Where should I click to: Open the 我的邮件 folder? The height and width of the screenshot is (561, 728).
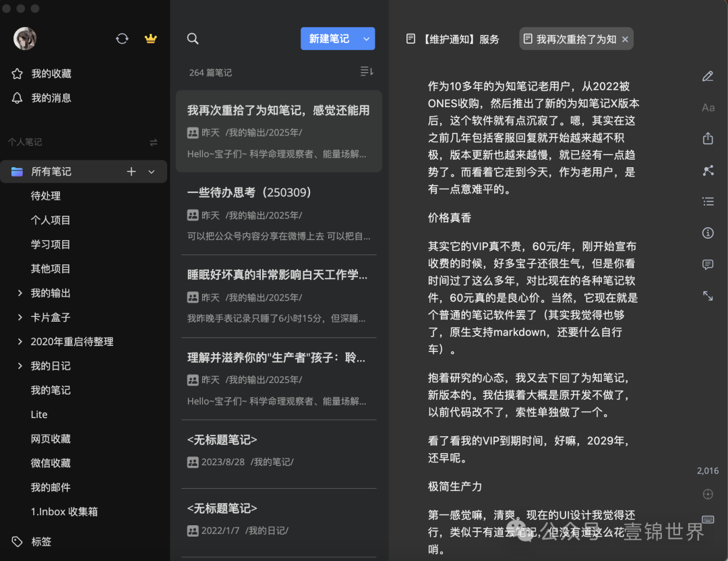(50, 487)
